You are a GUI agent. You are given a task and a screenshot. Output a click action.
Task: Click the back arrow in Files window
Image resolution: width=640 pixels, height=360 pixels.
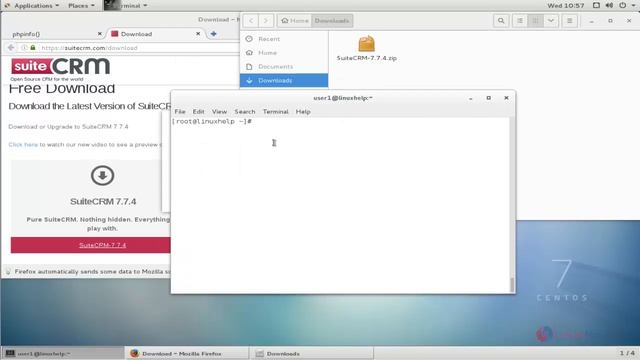pyautogui.click(x=251, y=20)
